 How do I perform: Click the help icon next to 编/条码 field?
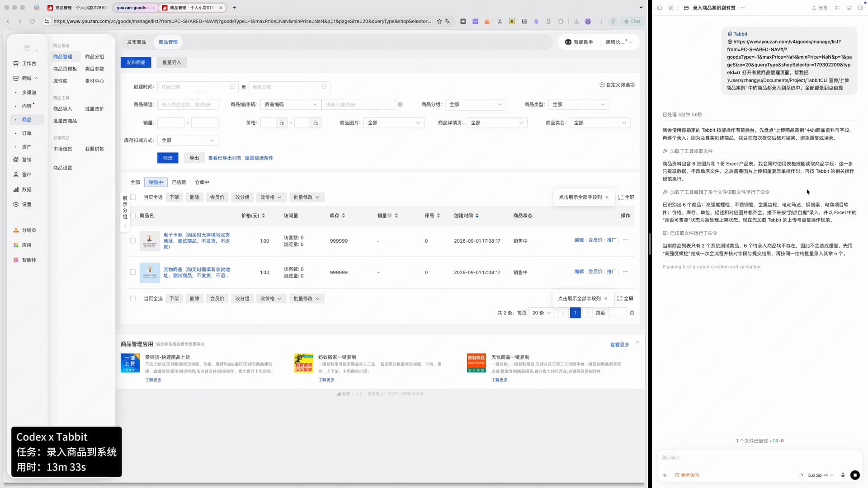[x=400, y=104]
